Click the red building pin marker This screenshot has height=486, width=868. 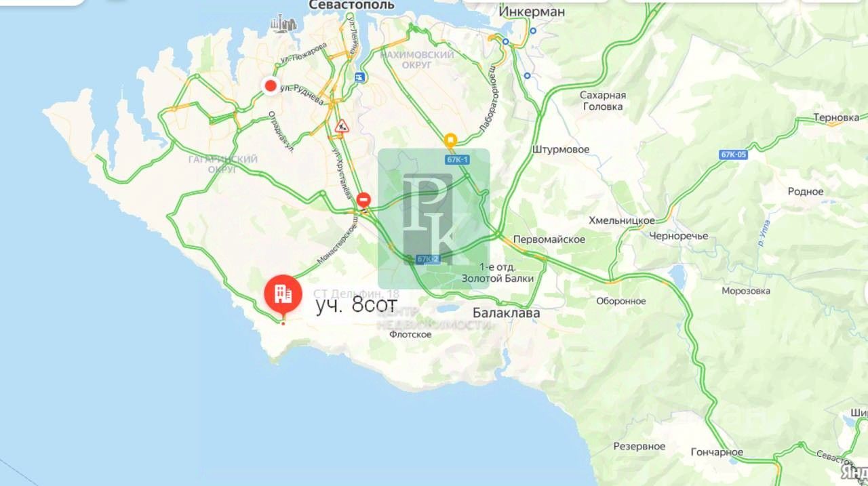tap(283, 295)
